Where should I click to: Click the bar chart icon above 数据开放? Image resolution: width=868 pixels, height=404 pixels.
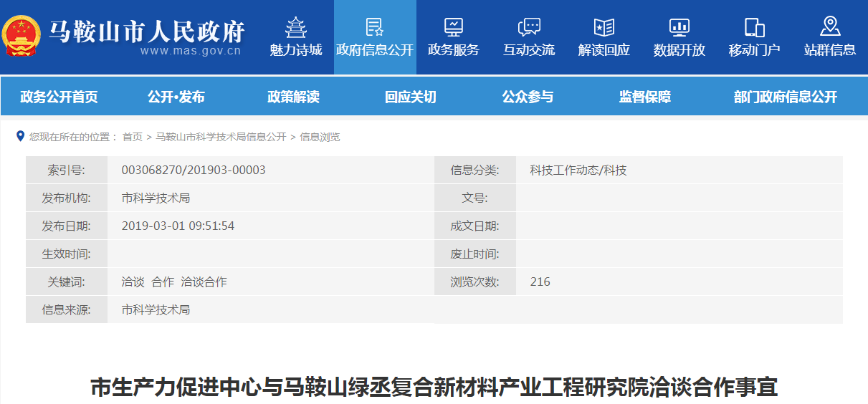[x=679, y=27]
